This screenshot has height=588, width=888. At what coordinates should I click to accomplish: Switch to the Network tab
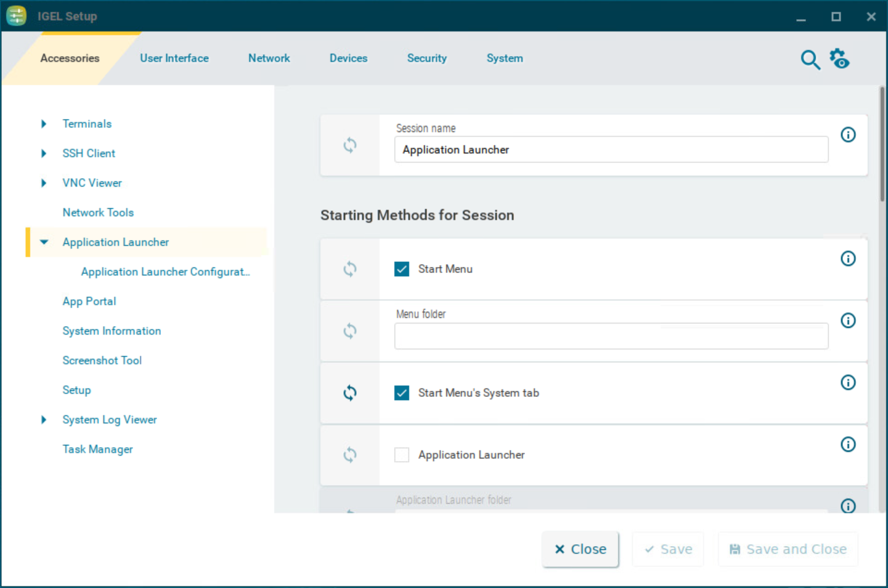tap(269, 59)
